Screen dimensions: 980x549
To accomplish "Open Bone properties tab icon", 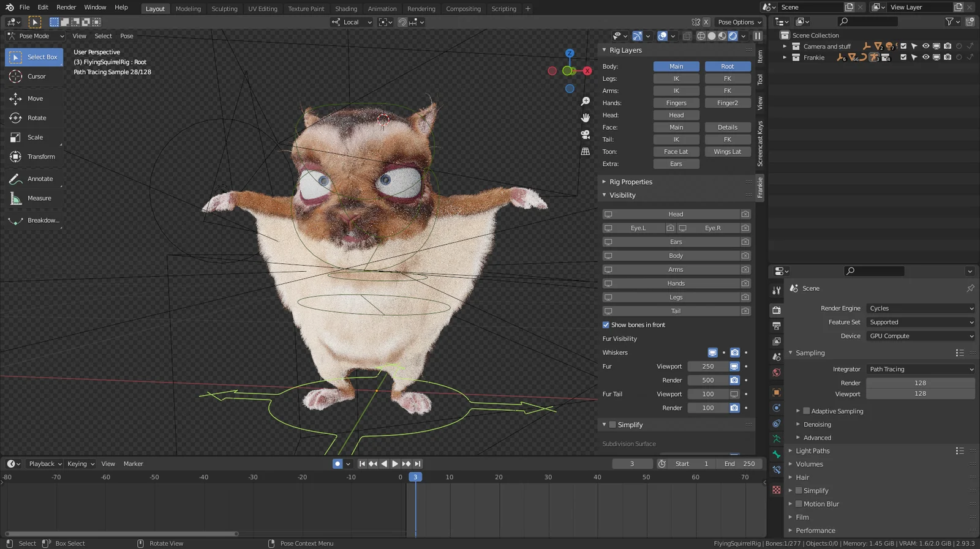I will pyautogui.click(x=777, y=454).
